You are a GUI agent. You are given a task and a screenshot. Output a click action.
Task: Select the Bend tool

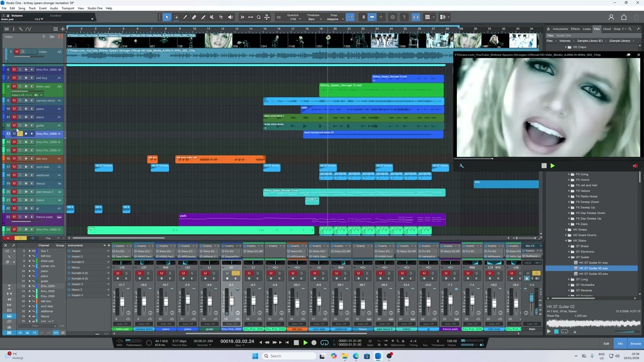click(x=221, y=17)
